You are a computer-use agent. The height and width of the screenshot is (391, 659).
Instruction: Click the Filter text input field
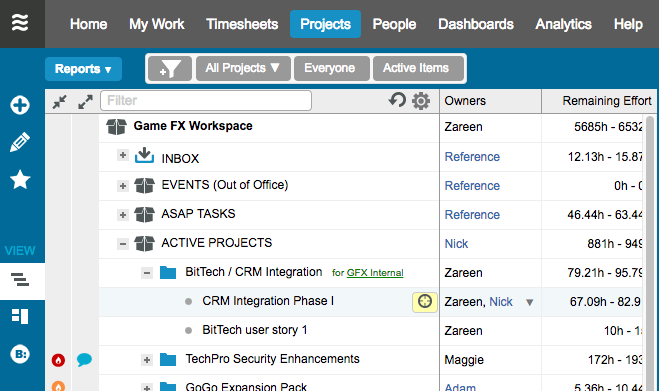[206, 101]
